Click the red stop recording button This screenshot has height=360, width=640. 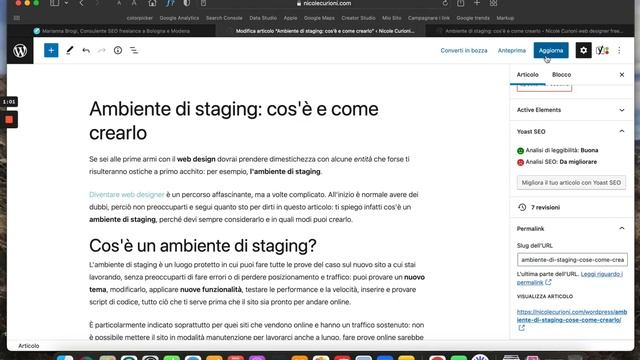point(9,120)
